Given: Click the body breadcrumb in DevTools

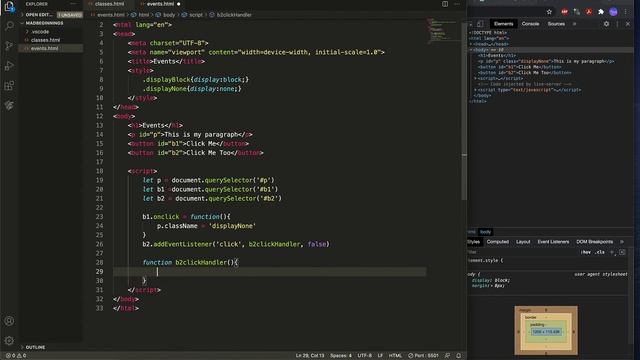Looking at the screenshot, I should (485, 232).
